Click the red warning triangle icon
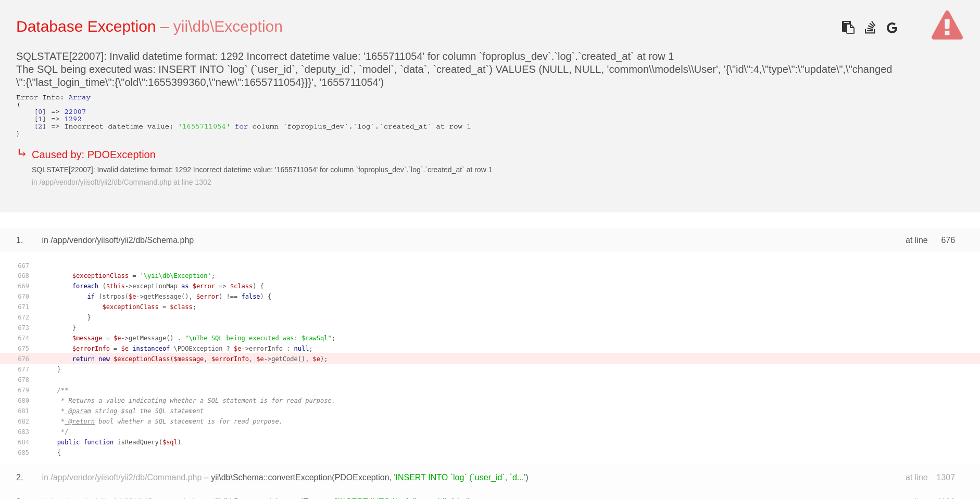 [x=947, y=26]
